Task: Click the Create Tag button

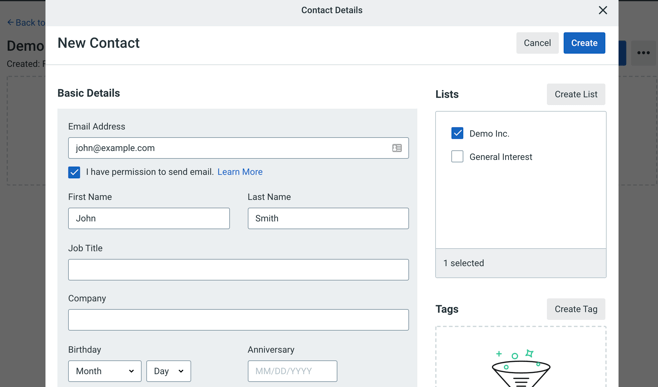Action: coord(576,309)
